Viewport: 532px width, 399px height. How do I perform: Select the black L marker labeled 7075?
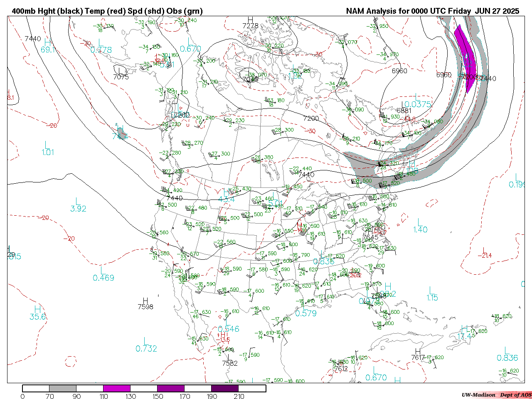pyautogui.click(x=121, y=71)
